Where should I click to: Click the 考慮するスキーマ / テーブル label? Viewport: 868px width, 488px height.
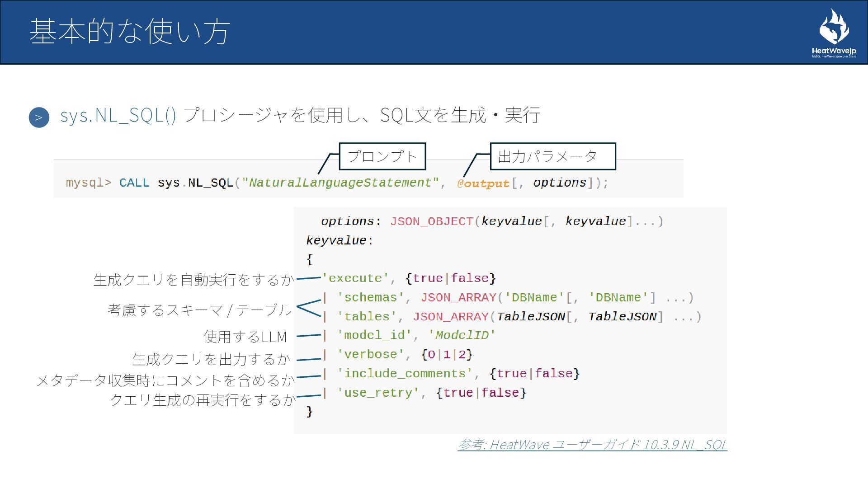199,310
